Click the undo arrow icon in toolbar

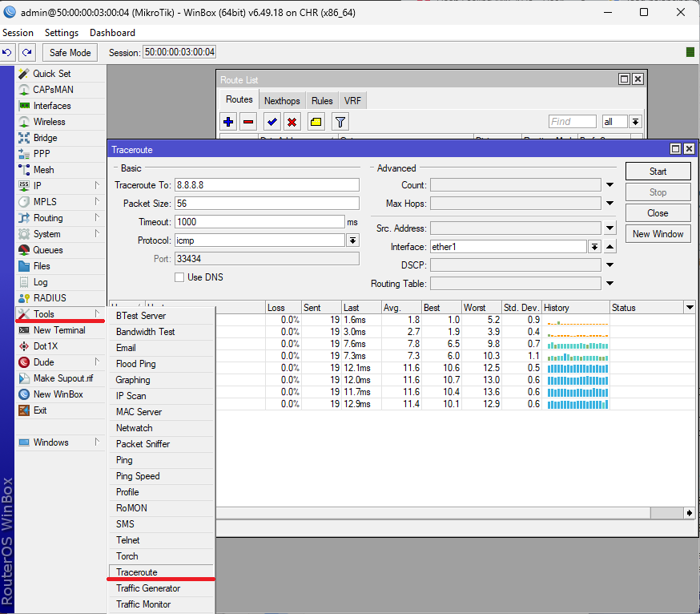pyautogui.click(x=7, y=53)
